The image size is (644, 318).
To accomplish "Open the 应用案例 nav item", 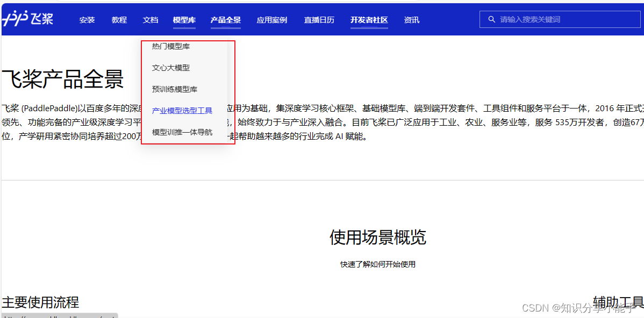I will [272, 20].
